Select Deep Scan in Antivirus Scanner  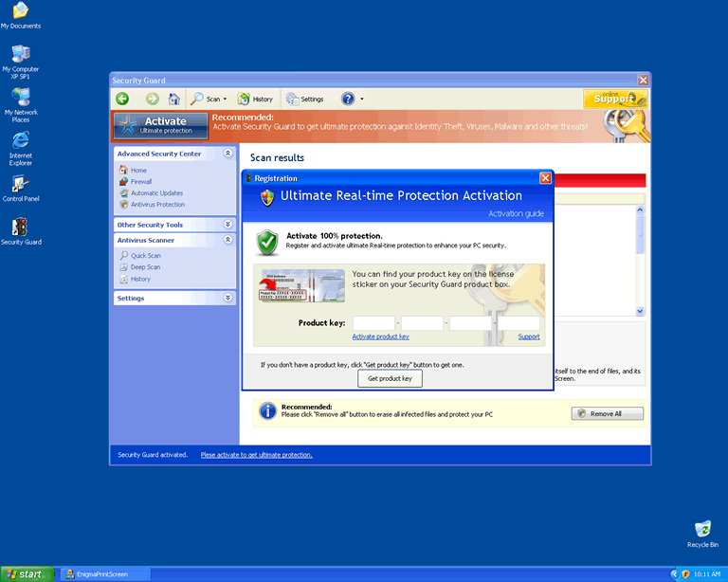145,267
